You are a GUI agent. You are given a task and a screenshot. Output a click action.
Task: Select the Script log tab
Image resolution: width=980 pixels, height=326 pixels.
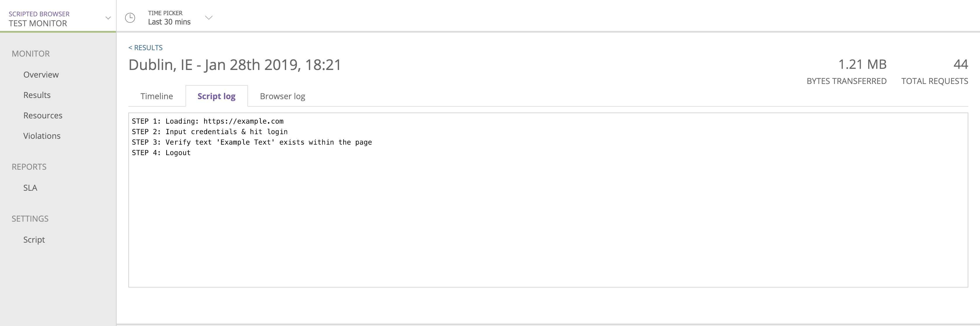(x=216, y=96)
